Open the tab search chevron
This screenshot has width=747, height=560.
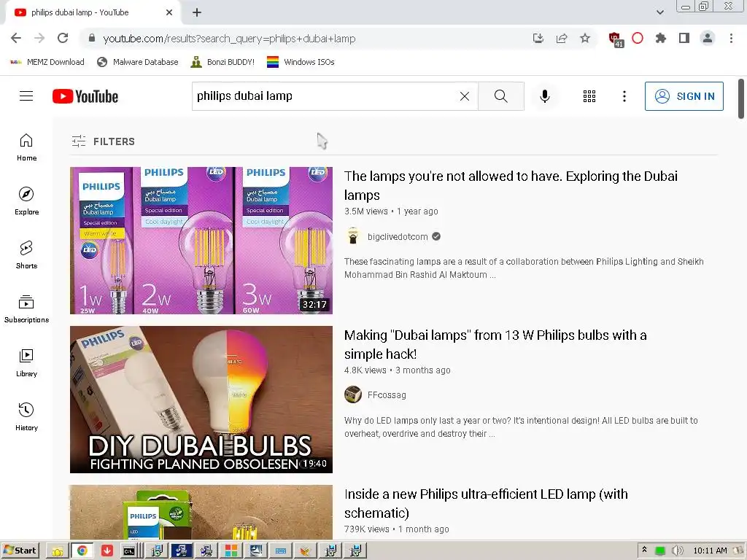(659, 12)
